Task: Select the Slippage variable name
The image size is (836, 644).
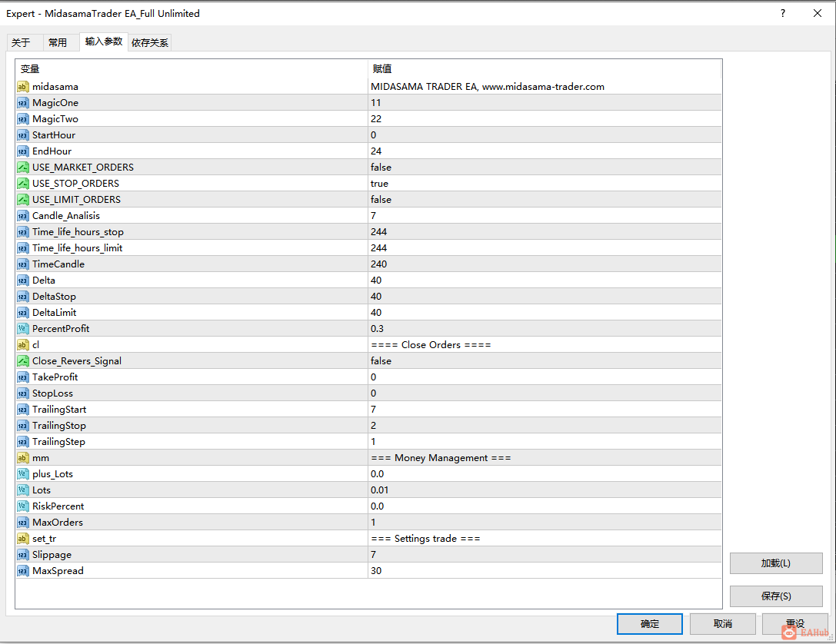Action: pyautogui.click(x=52, y=555)
